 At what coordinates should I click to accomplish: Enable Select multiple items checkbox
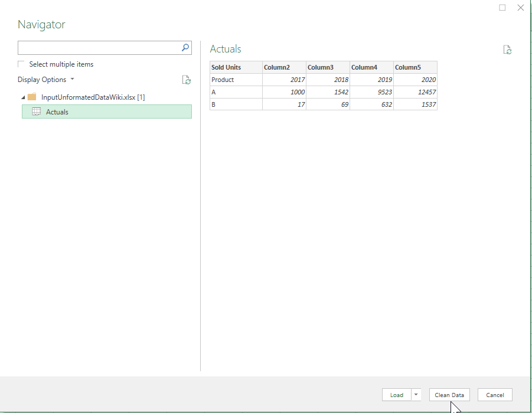pyautogui.click(x=22, y=64)
